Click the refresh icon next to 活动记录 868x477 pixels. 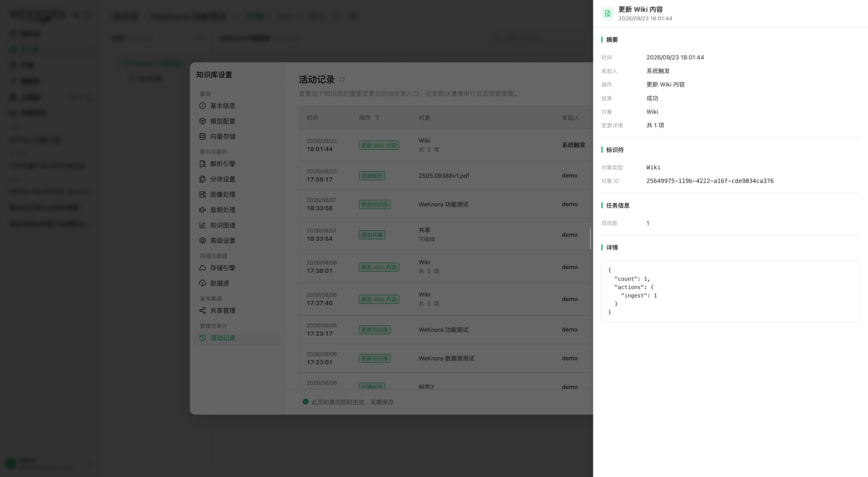click(342, 79)
